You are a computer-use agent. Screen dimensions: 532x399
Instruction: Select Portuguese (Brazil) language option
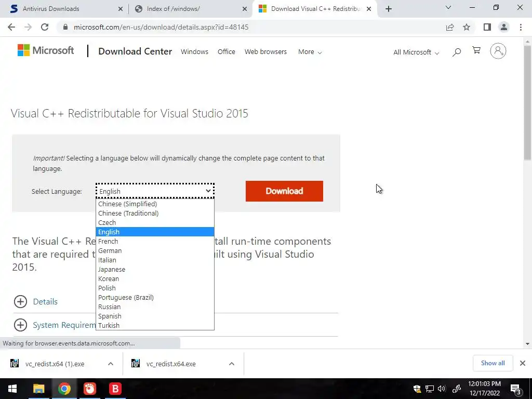(155, 297)
